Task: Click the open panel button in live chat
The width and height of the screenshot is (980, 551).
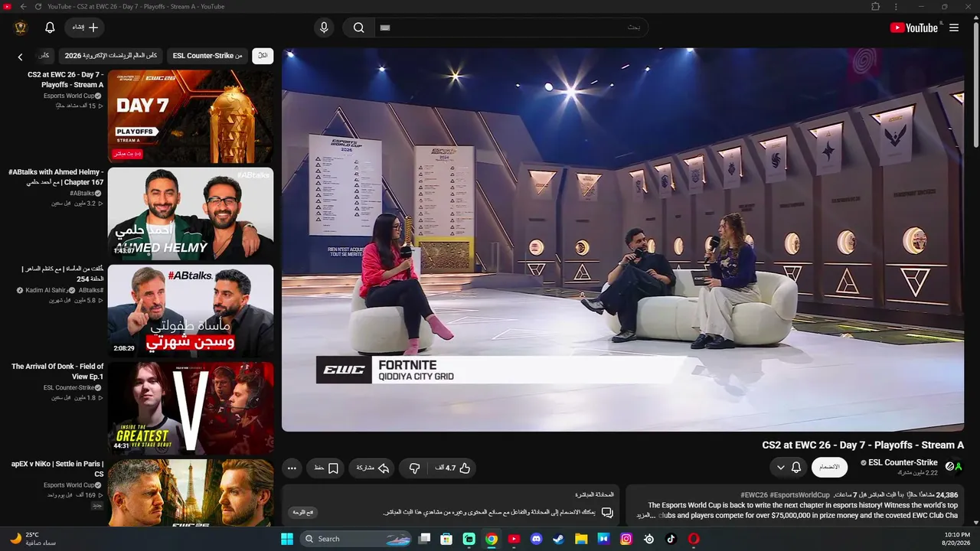Action: 304,512
